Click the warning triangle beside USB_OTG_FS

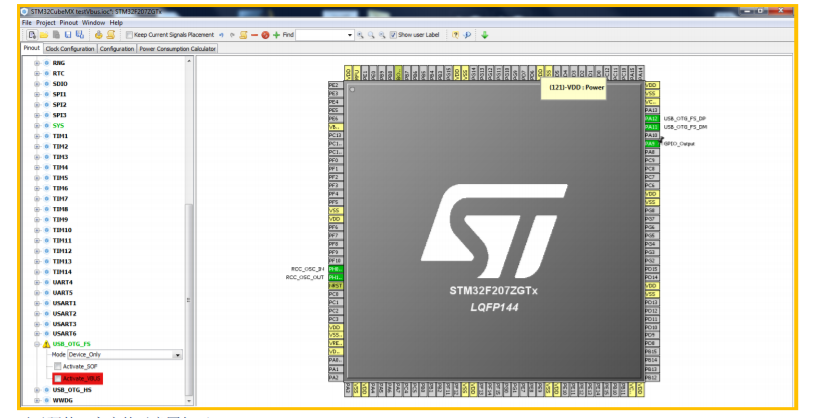(x=46, y=344)
